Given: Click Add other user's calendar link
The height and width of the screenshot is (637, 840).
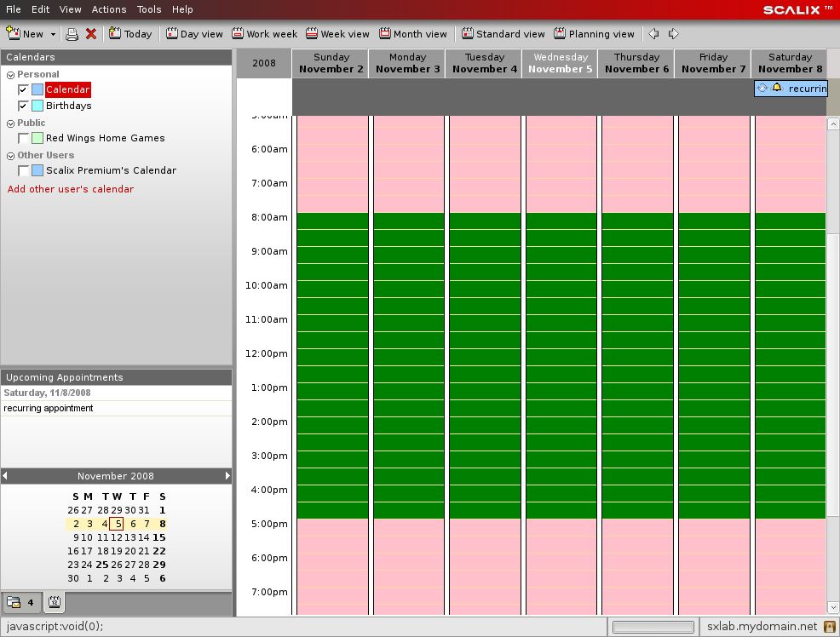Looking at the screenshot, I should point(71,189).
